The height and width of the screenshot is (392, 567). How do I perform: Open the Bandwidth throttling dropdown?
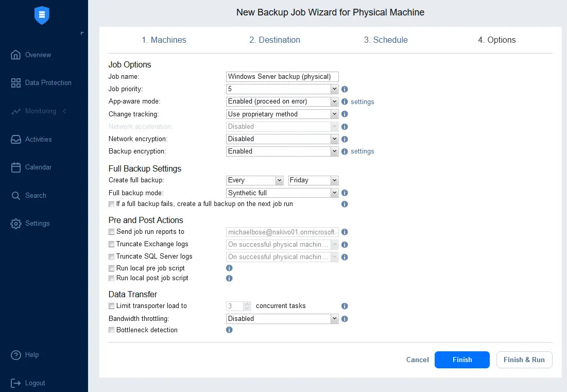tap(282, 318)
